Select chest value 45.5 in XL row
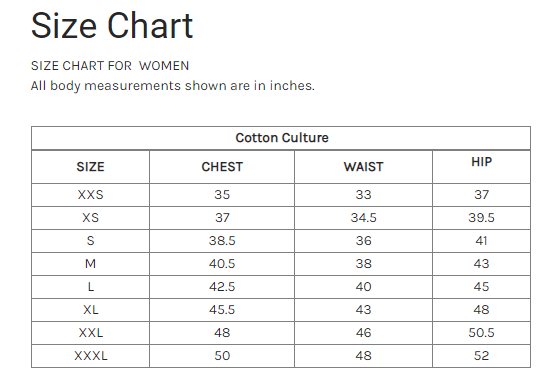 point(222,309)
